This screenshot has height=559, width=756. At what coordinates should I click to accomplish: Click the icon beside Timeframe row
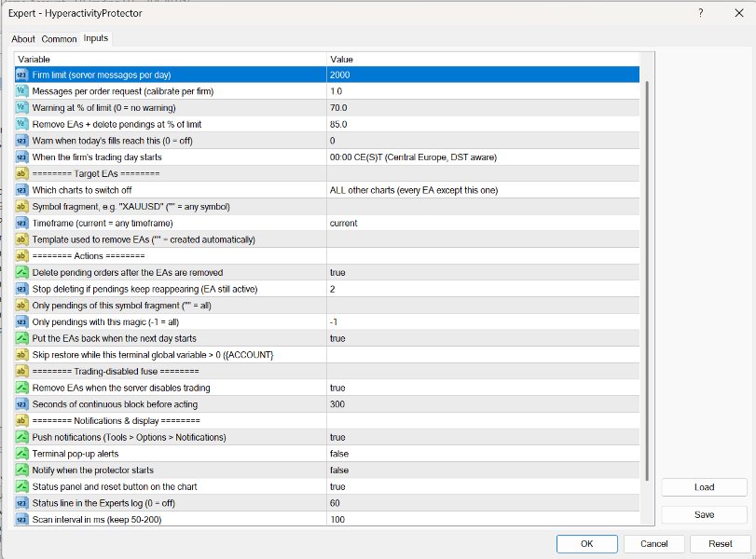coord(21,223)
